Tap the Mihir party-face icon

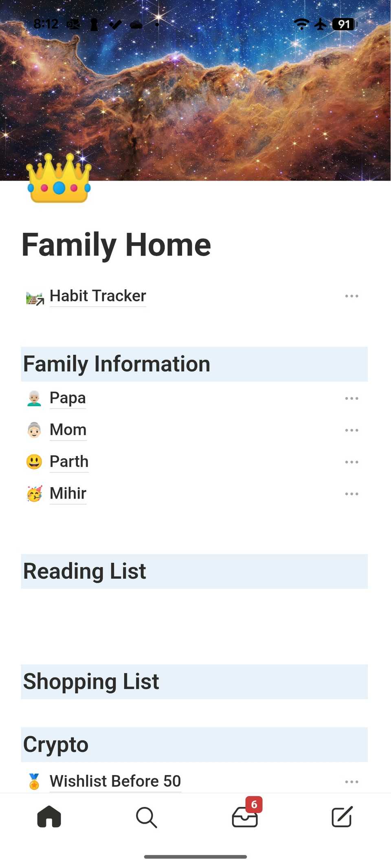(x=34, y=494)
